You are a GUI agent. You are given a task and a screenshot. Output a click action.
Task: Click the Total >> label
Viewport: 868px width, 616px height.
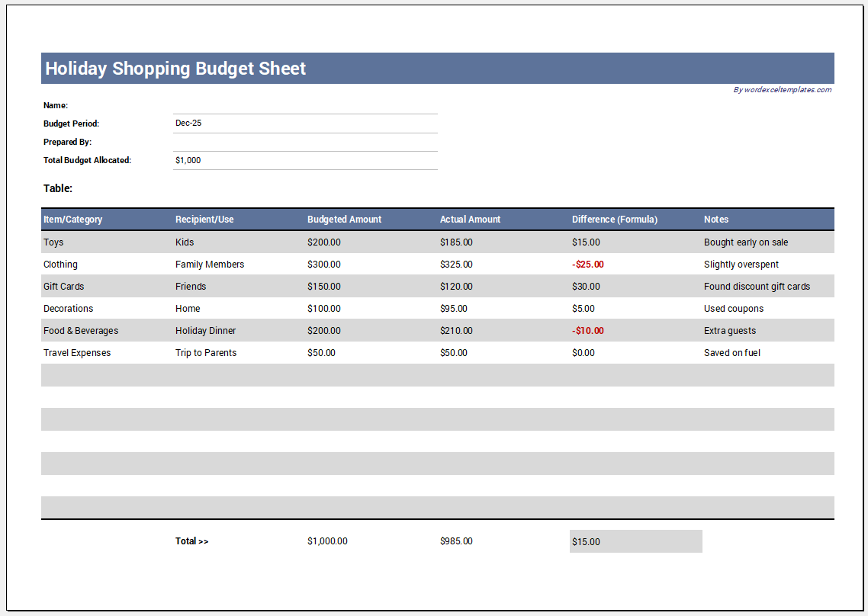pyautogui.click(x=191, y=541)
